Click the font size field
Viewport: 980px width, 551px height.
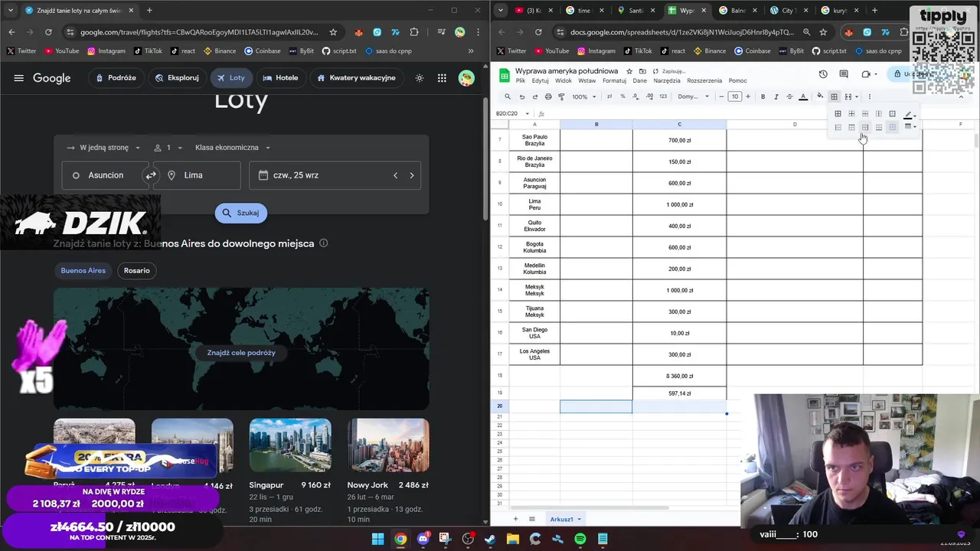[x=734, y=96]
